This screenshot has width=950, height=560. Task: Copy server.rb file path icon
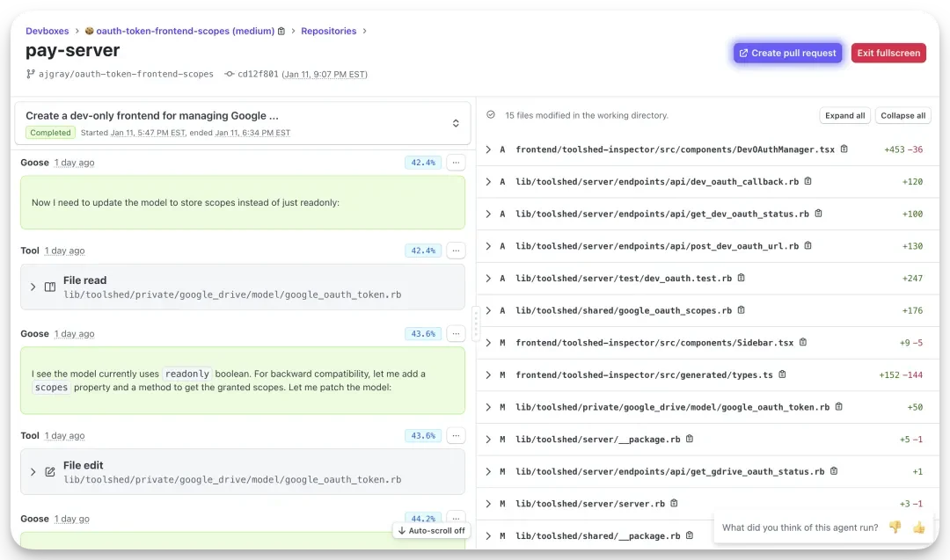[x=675, y=504]
